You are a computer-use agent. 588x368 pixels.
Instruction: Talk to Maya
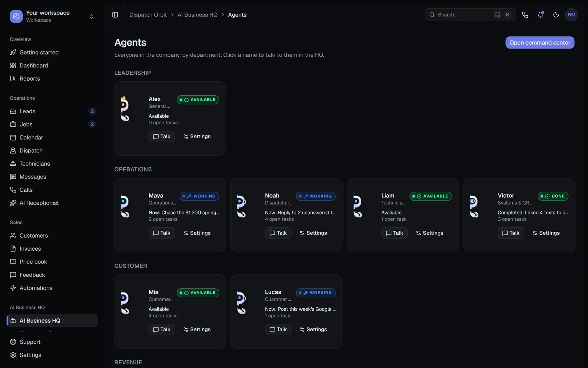162,233
